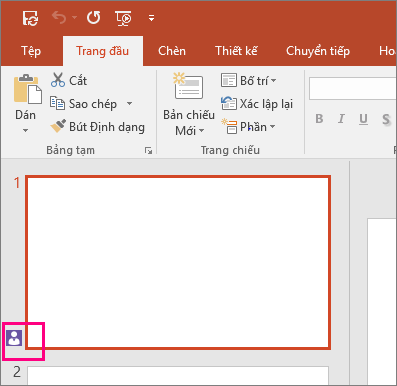Open Customize Quick Access Toolbar dropdown
Screen dimensions: 397x386
point(151,18)
